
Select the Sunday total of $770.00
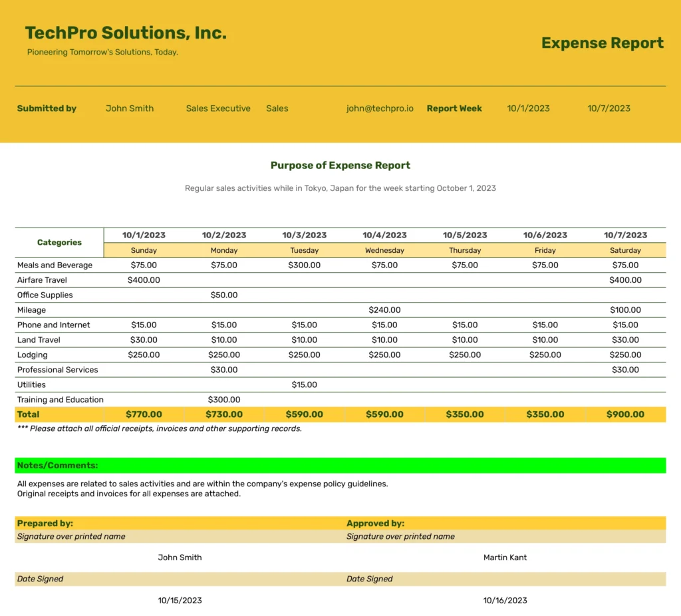coord(144,414)
